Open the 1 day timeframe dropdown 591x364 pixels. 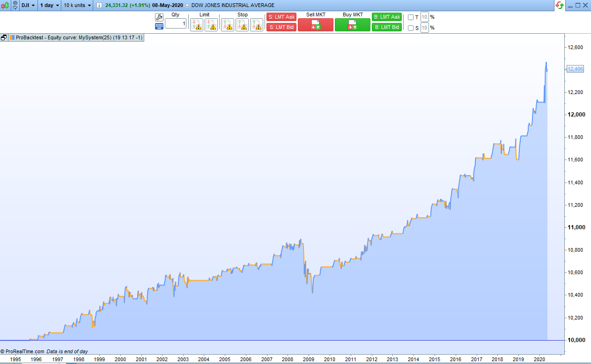(49, 5)
